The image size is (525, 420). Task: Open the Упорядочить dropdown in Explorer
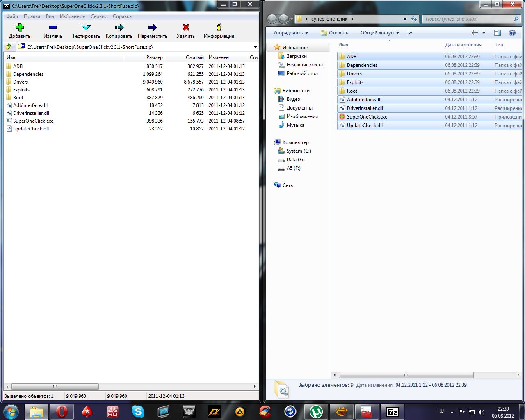click(290, 33)
